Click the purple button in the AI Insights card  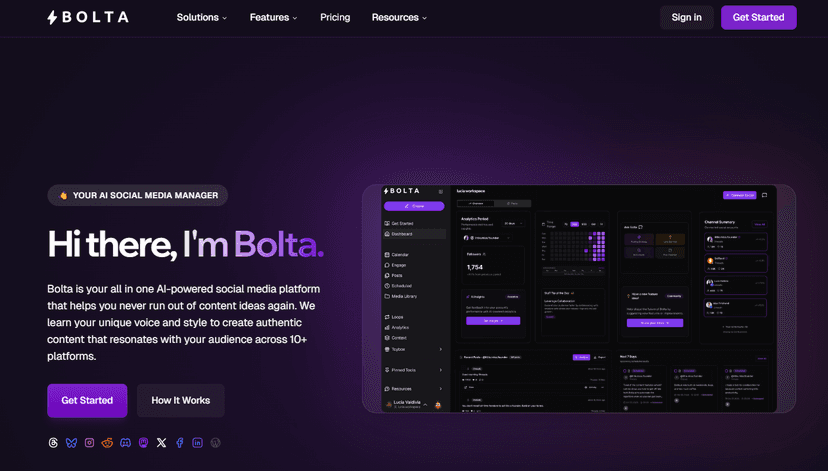[x=493, y=321]
